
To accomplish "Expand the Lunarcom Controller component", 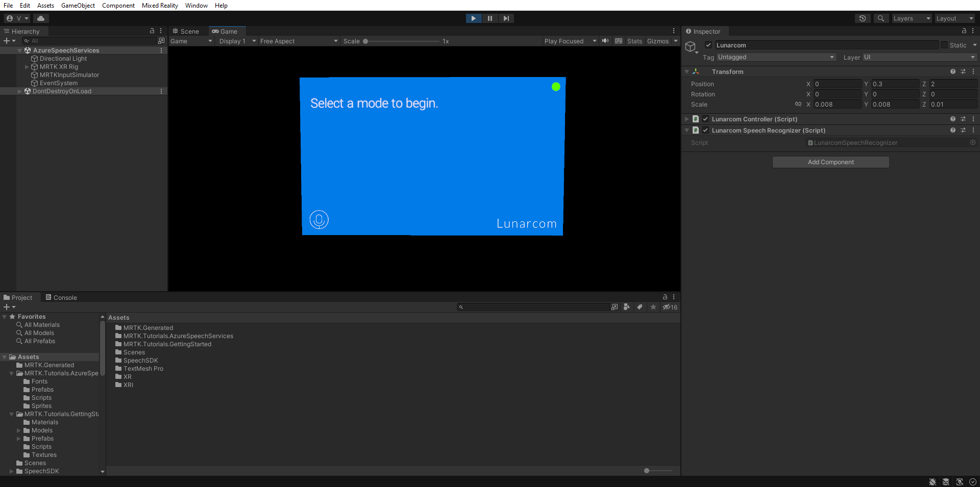I will coord(687,119).
